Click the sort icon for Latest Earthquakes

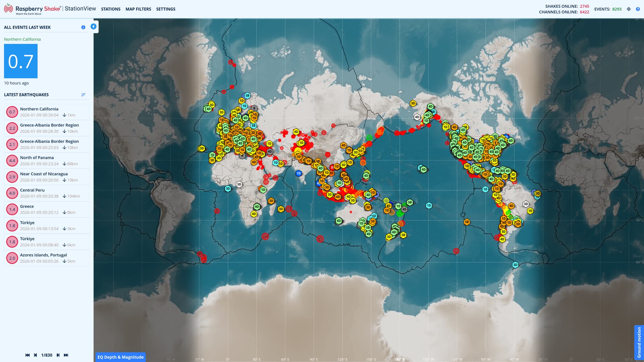83,95
